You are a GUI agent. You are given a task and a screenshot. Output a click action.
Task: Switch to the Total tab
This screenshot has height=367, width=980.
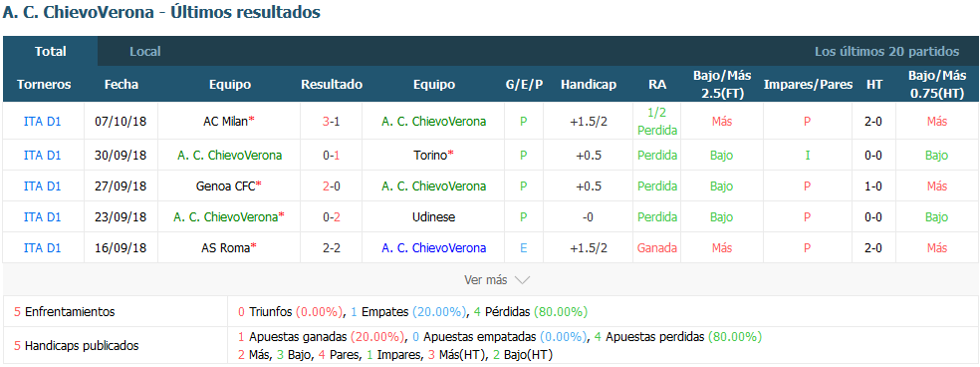pyautogui.click(x=51, y=51)
